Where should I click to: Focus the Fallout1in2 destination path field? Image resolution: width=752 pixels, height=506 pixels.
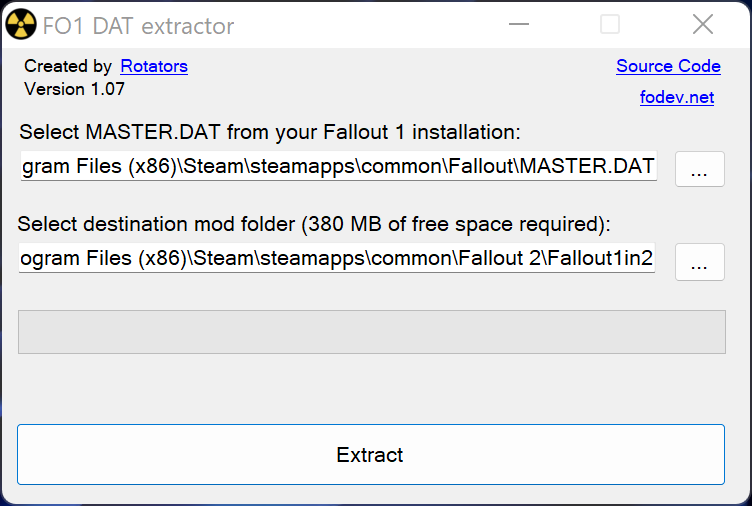point(336,259)
